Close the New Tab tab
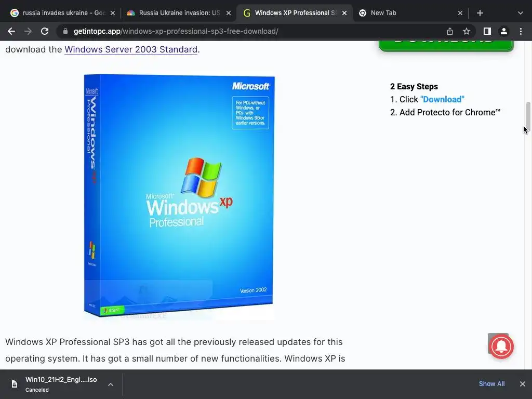The image size is (532, 399). 460,13
